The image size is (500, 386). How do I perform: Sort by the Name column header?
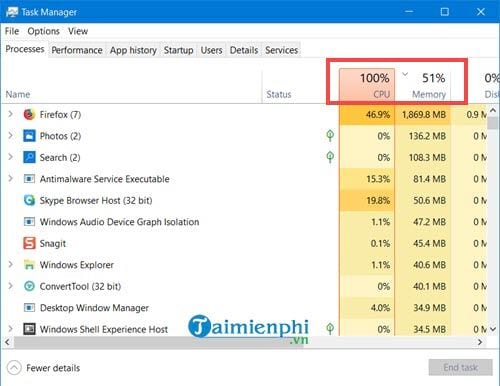click(132, 85)
